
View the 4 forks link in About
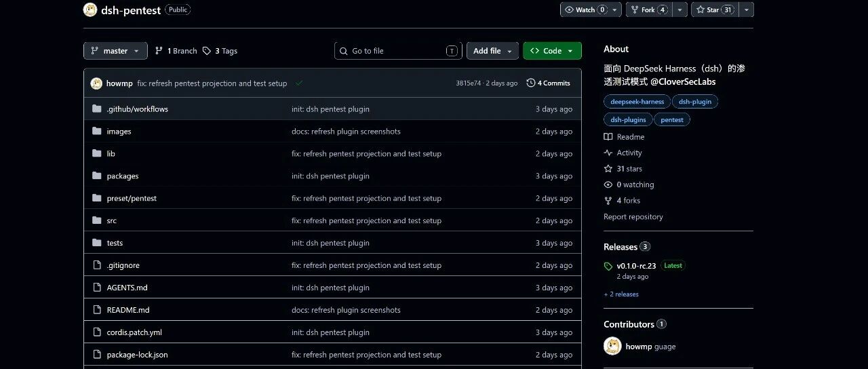click(x=622, y=201)
